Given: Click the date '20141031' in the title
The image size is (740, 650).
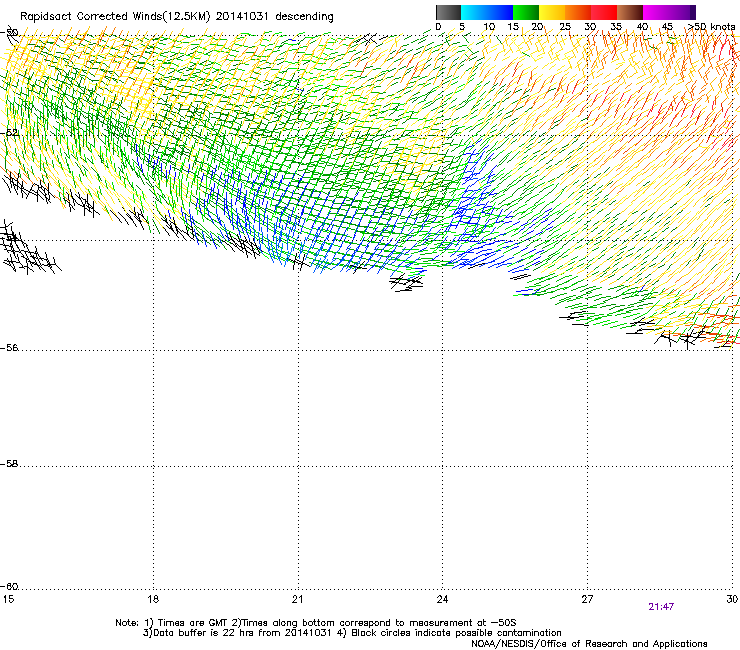Looking at the screenshot, I should click(242, 16).
